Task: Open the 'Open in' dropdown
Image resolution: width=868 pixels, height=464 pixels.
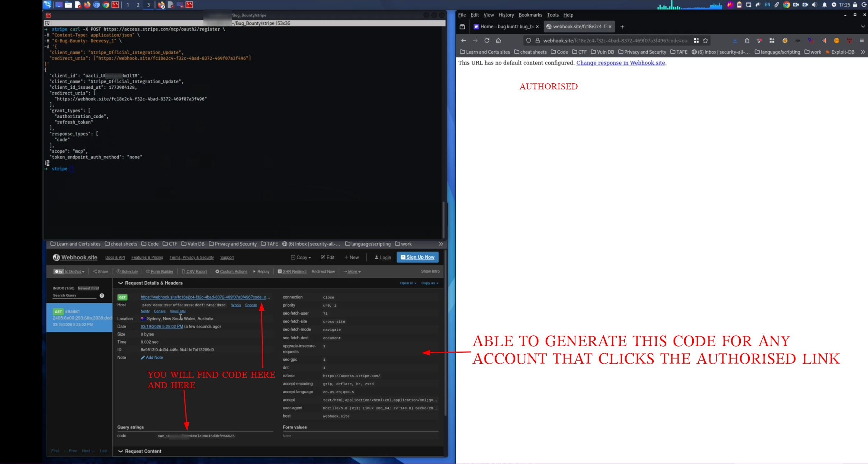Action: click(x=408, y=283)
